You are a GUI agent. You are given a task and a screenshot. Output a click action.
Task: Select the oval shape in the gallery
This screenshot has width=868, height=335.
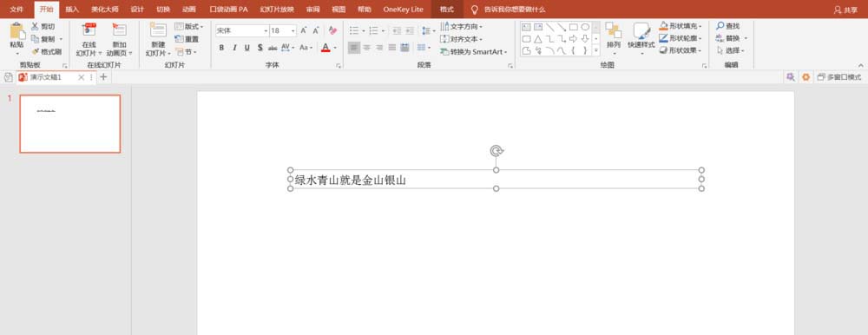pos(585,27)
